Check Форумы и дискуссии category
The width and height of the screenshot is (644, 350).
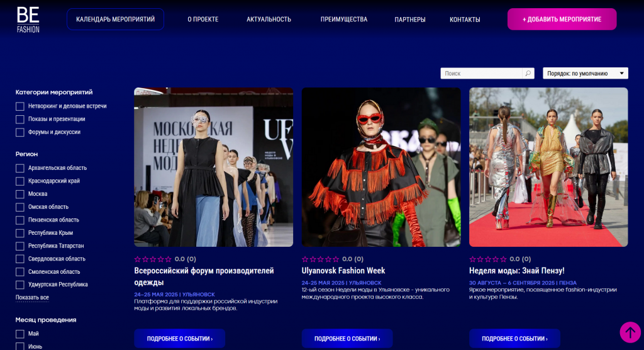coord(19,132)
